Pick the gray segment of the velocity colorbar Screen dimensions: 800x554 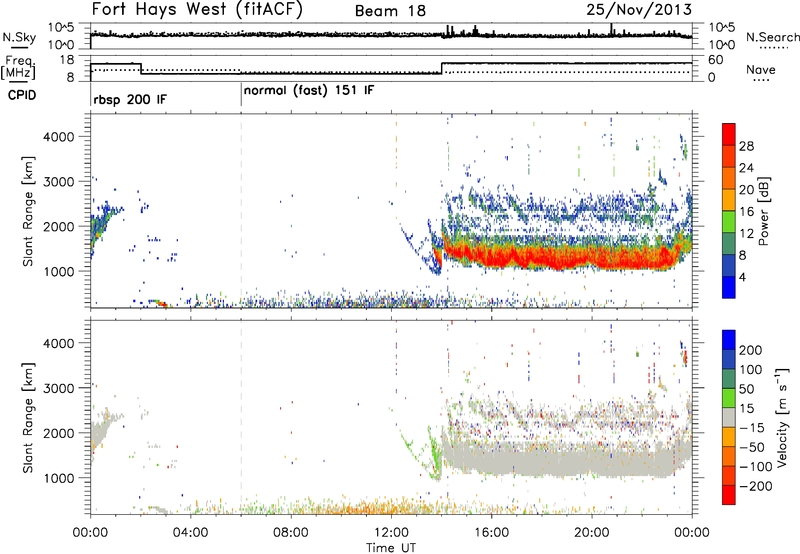click(x=729, y=417)
